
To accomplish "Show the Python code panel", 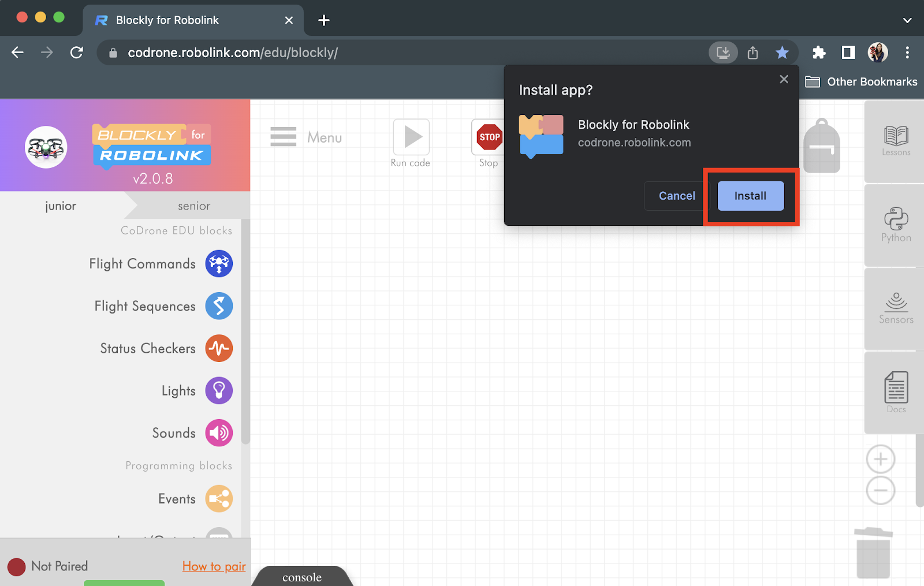I will (x=896, y=225).
